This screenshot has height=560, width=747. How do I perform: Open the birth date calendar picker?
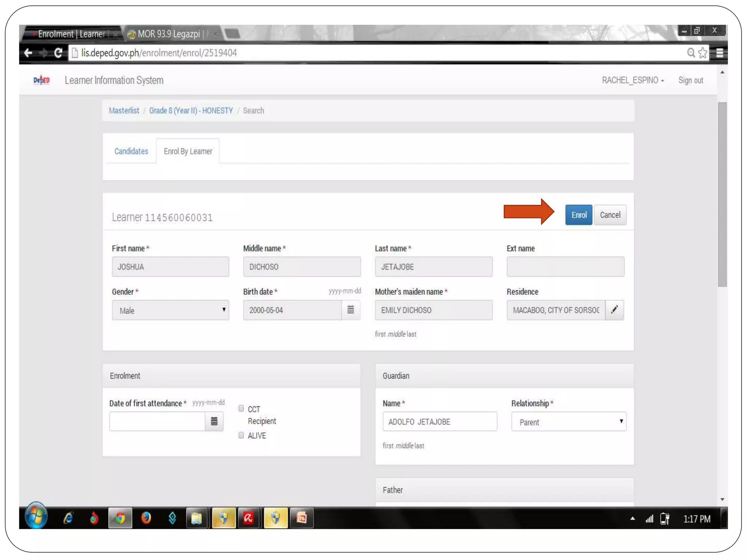pyautogui.click(x=351, y=310)
